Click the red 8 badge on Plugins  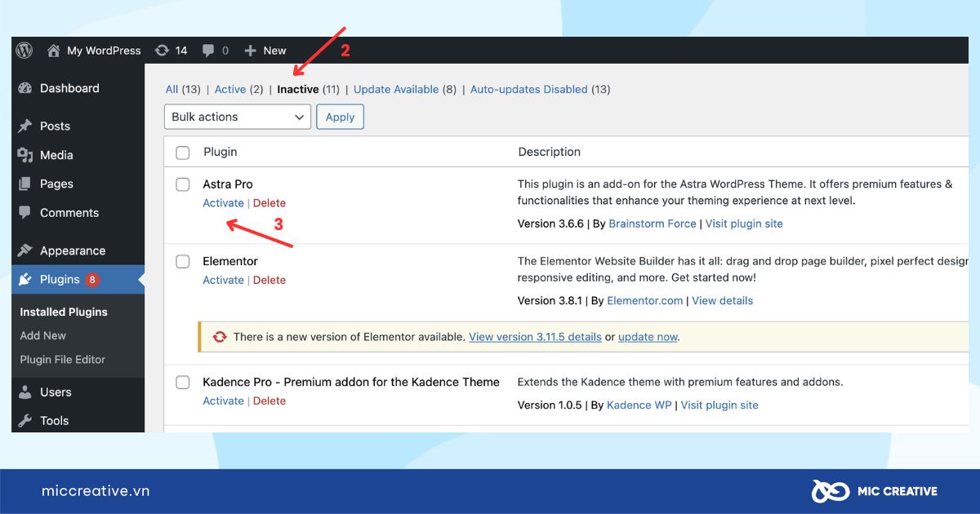click(92, 280)
